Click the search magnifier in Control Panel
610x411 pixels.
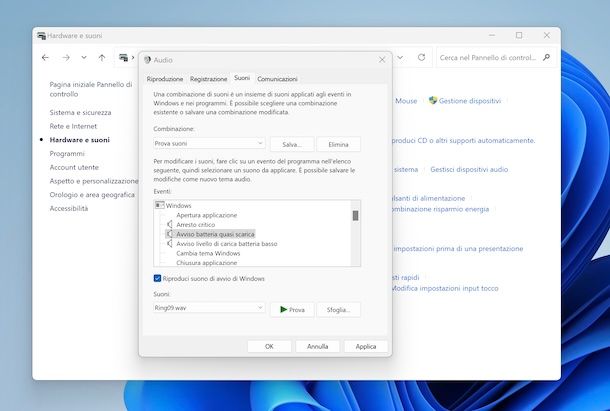(547, 58)
